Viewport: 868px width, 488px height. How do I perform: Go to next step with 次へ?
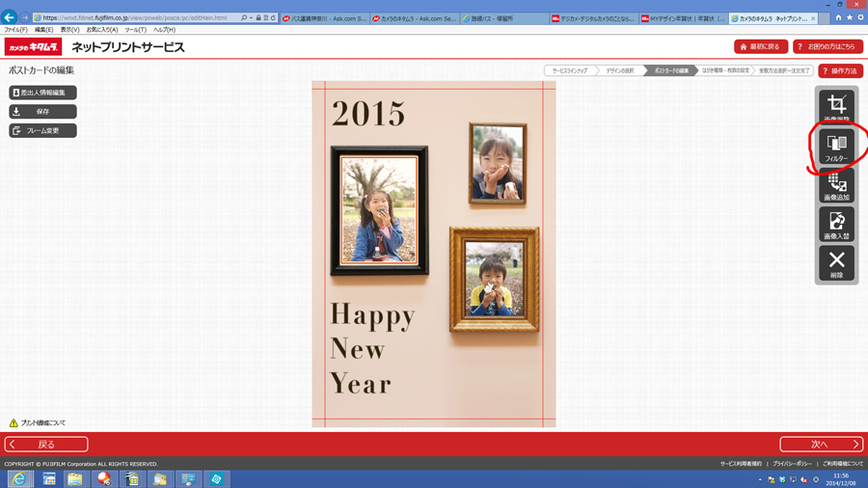point(821,445)
